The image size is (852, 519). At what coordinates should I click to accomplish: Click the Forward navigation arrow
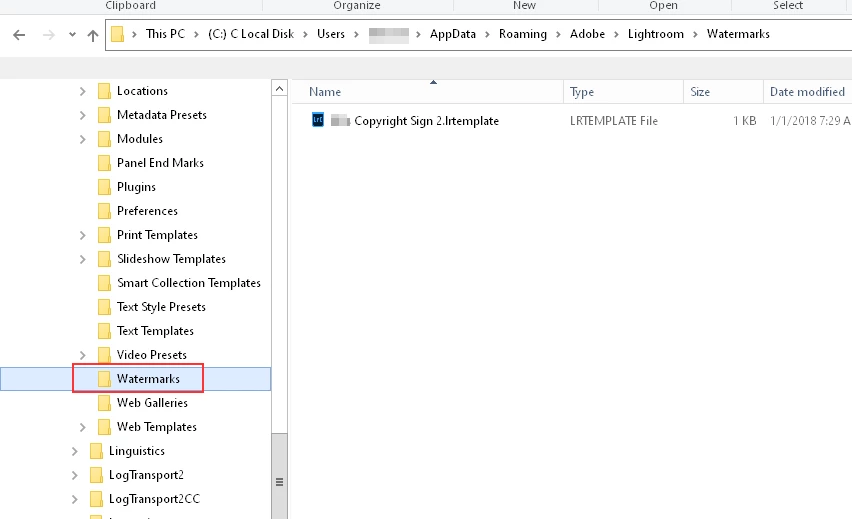tap(48, 35)
